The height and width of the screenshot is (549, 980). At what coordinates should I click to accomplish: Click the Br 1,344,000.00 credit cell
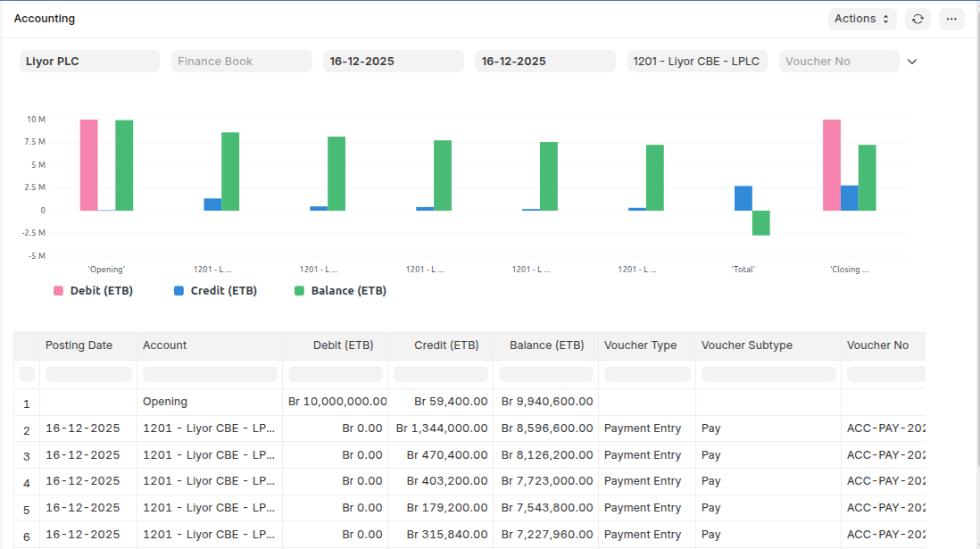[x=441, y=428]
